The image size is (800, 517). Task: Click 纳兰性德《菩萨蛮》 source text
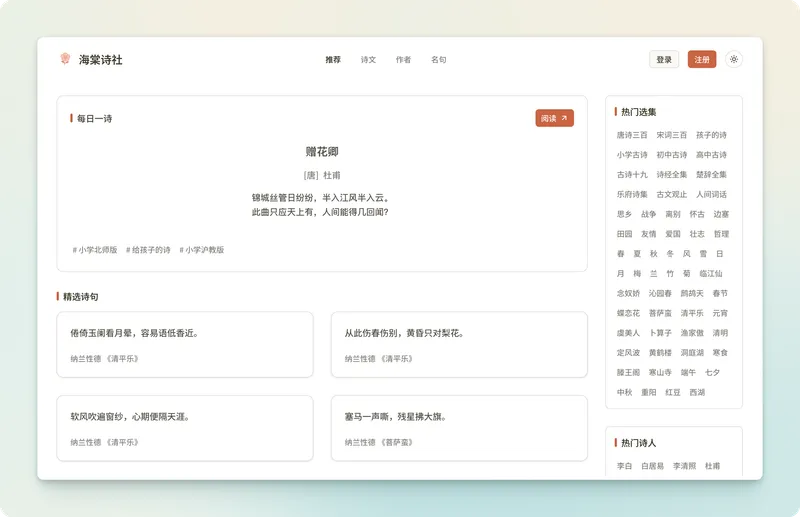379,442
